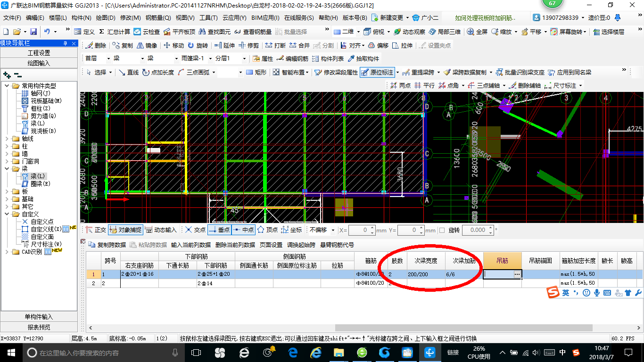Open the 钢筋量(Q) menu
This screenshot has height=362, width=644.
pyautogui.click(x=158, y=18)
